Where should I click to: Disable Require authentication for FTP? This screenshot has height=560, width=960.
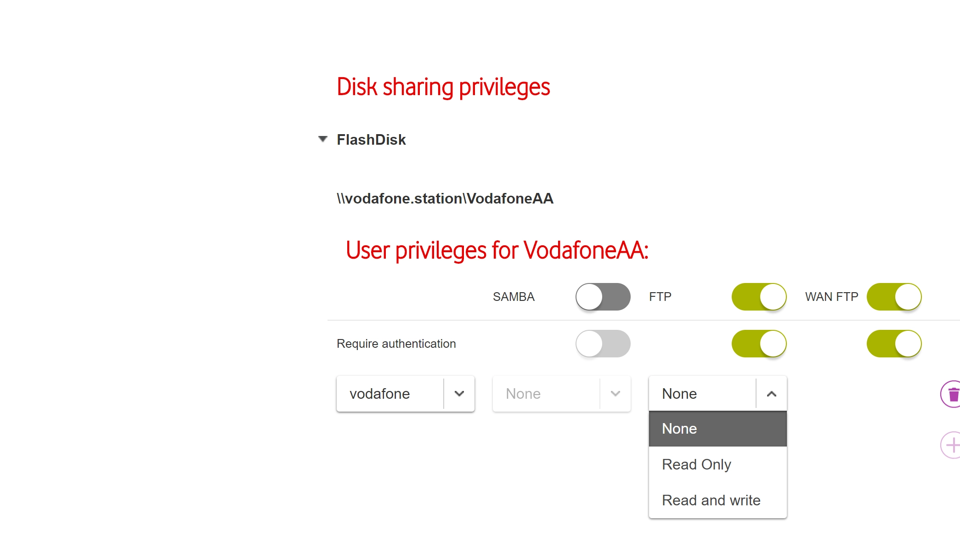pyautogui.click(x=759, y=343)
